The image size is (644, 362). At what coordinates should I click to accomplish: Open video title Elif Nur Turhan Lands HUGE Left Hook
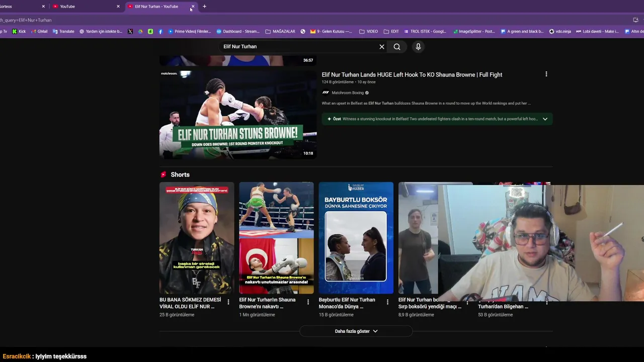pyautogui.click(x=412, y=74)
